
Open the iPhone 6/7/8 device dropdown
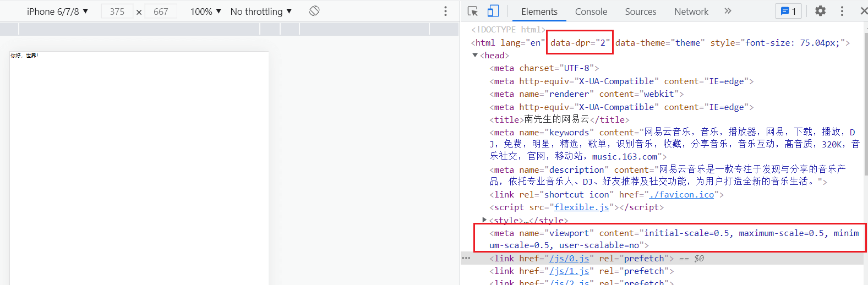coord(57,12)
